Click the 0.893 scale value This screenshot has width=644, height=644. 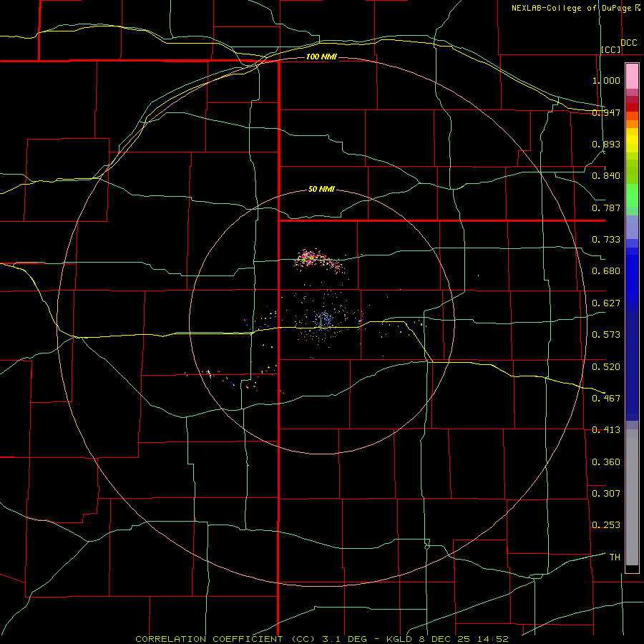[x=606, y=144]
